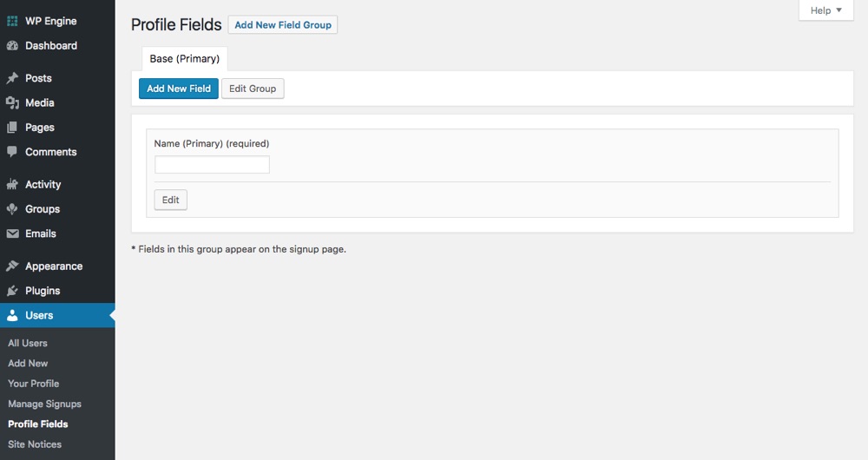Select the Users menu item
This screenshot has width=868, height=460.
(57, 316)
